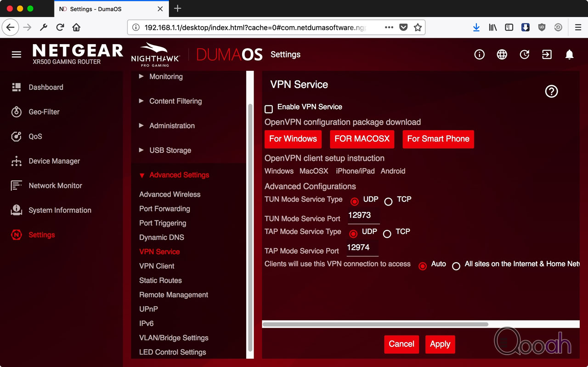Open the hamburger menu in DumaOS header
Viewport: 588px width, 367px height.
tap(17, 54)
